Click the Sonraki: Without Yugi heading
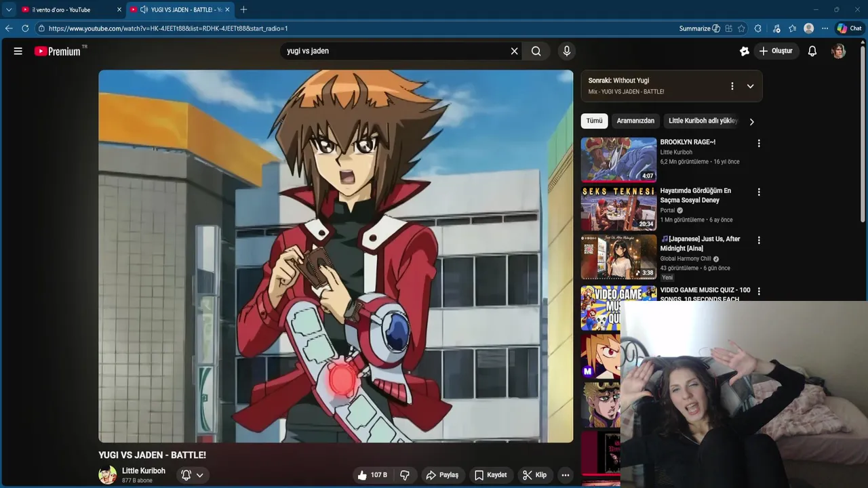868x488 pixels. click(x=618, y=81)
